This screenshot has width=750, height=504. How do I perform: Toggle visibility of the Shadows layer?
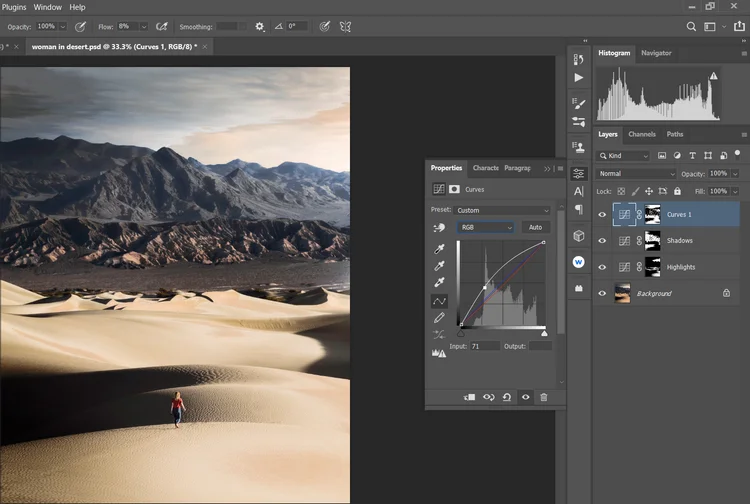tap(602, 241)
